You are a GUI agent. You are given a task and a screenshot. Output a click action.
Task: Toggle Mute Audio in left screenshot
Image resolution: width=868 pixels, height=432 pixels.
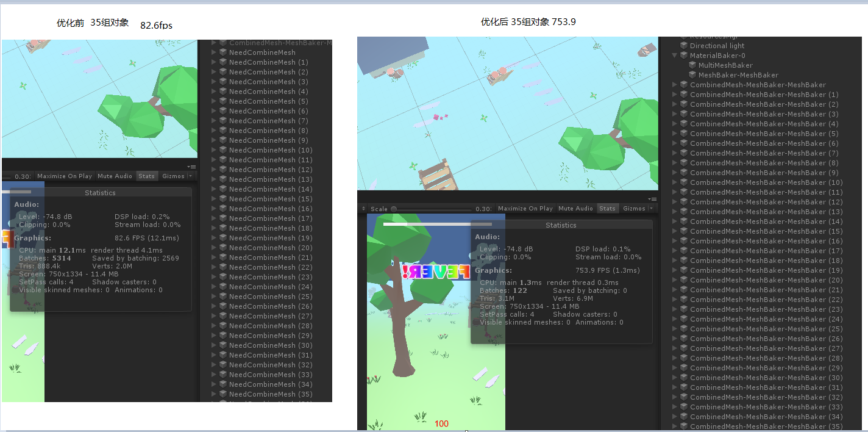[115, 176]
